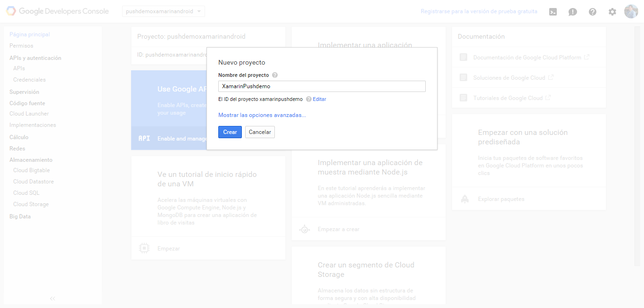The height and width of the screenshot is (308, 644).
Task: Collapse the sidebar with the double chevron
Action: [x=52, y=299]
